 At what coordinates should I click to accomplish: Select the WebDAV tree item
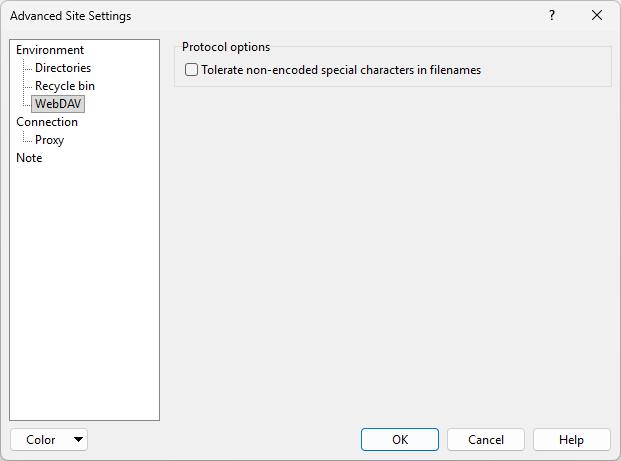tap(58, 104)
